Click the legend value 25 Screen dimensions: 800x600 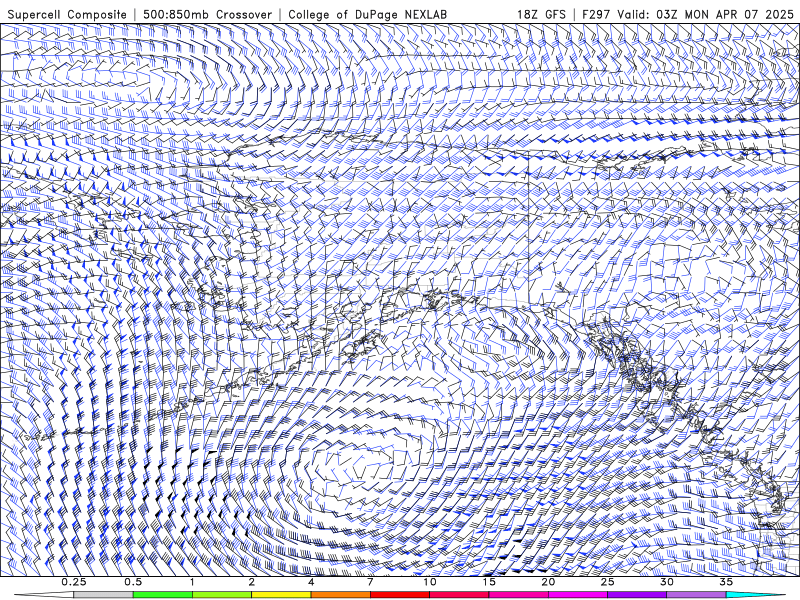607,582
